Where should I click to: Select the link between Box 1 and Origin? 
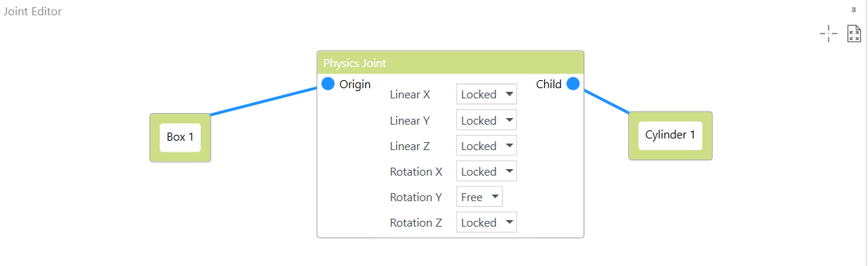click(263, 101)
